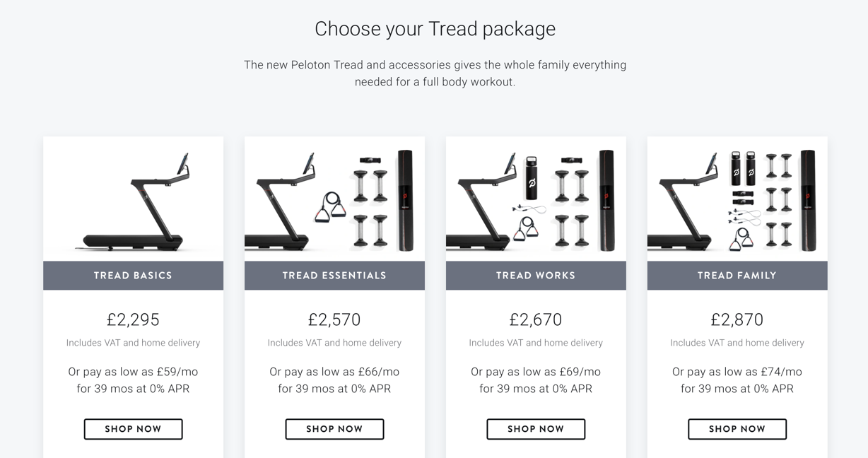Click the £2,295 price
Screen dimensions: 868x458
(133, 319)
